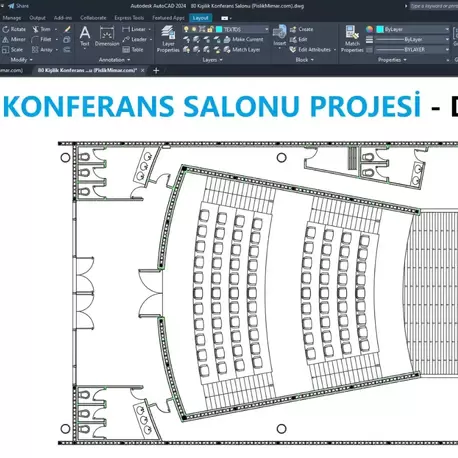Open Edit Attributes dropdown arrow
This screenshot has height=458, width=458.
pos(335,50)
